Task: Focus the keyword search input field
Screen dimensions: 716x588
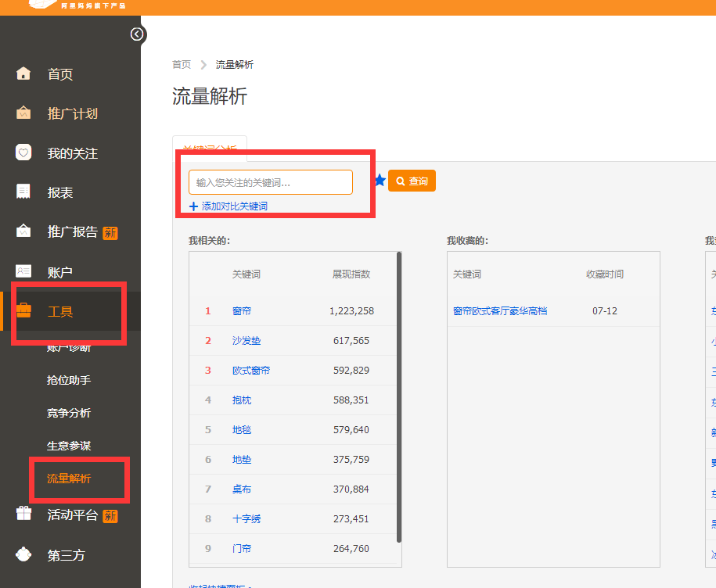Action: (270, 182)
